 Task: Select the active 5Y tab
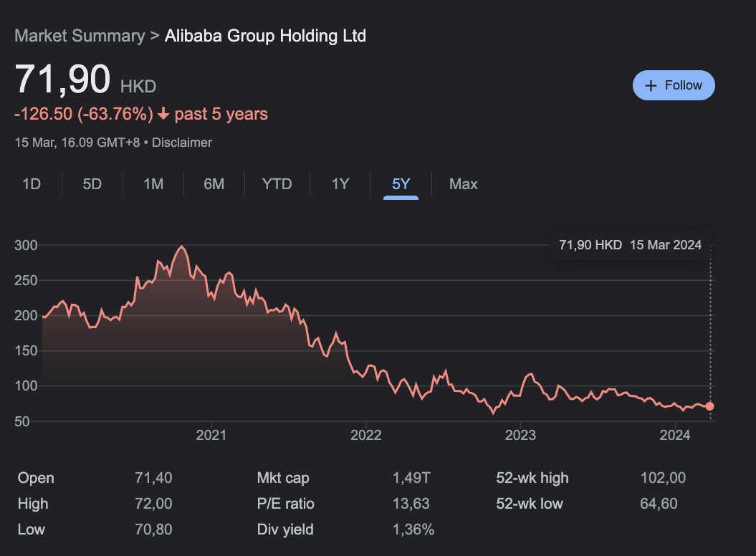pos(401,184)
